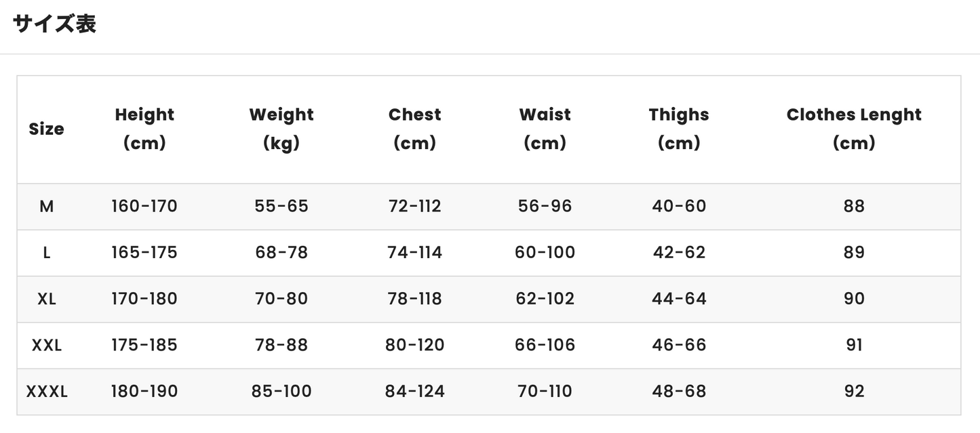Click the Thighs (cm) column header
Image resolution: width=980 pixels, height=433 pixels.
pos(679,129)
